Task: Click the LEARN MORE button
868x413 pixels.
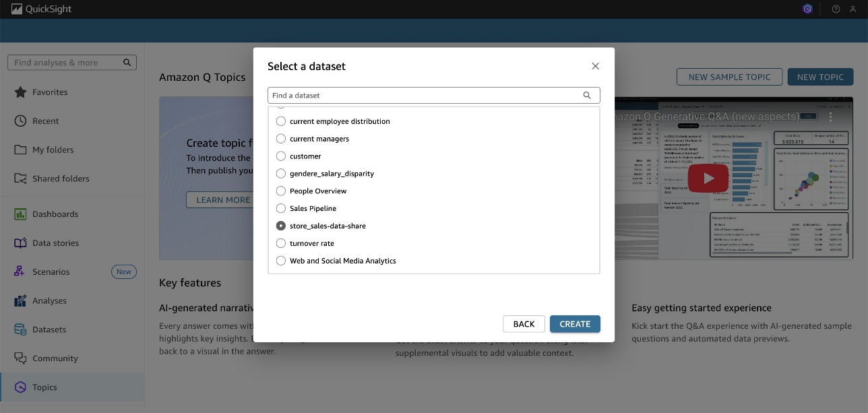Action: pos(223,200)
